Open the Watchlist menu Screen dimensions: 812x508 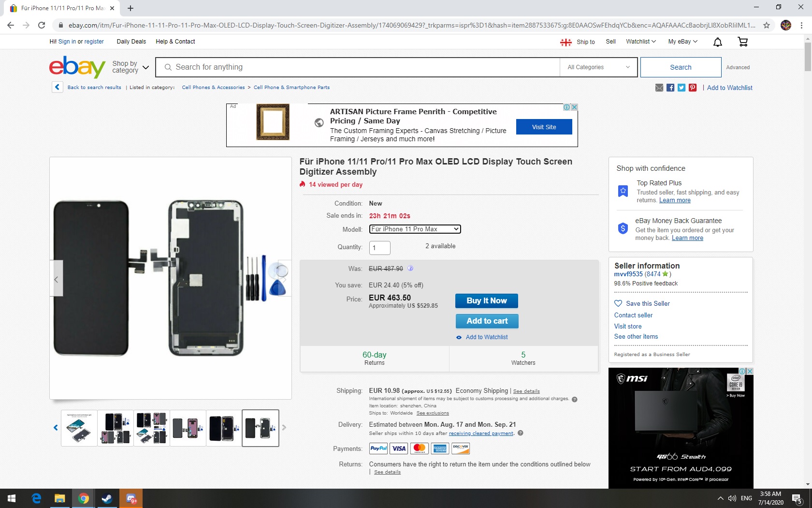click(x=640, y=42)
